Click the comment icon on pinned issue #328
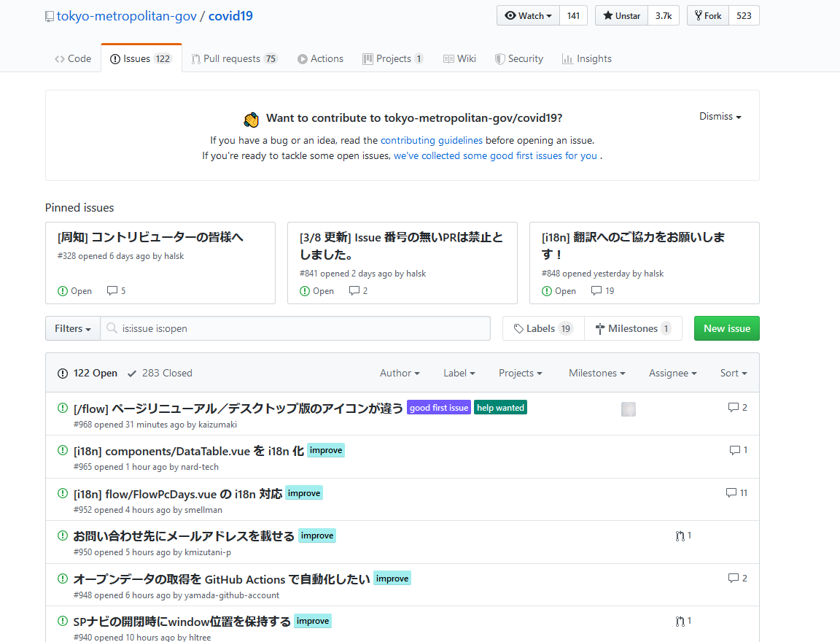This screenshot has width=840, height=642. coord(112,290)
